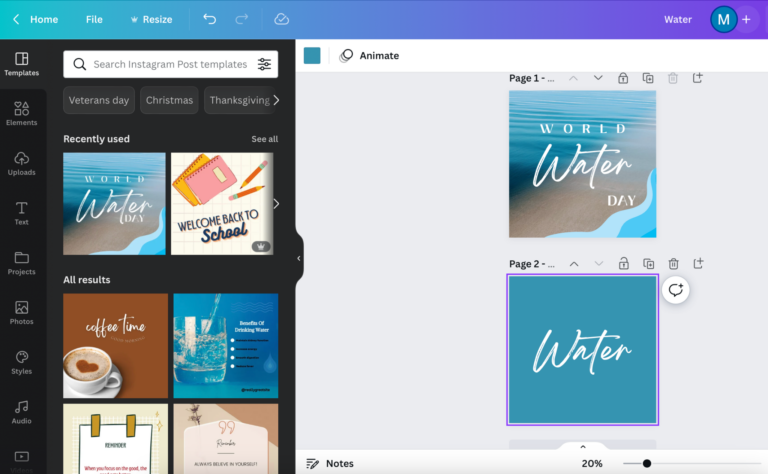
Task: Select the Page 2 Water canvas
Action: (582, 350)
